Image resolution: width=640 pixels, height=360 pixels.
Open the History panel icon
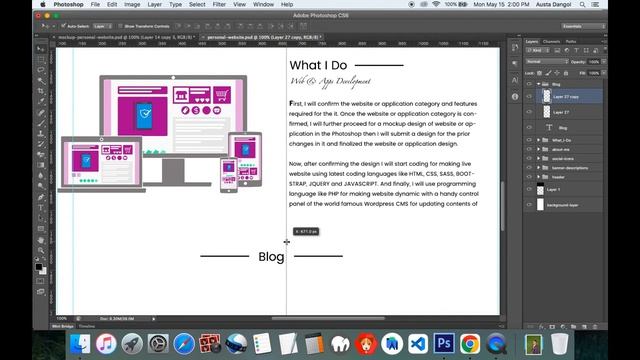[515, 48]
